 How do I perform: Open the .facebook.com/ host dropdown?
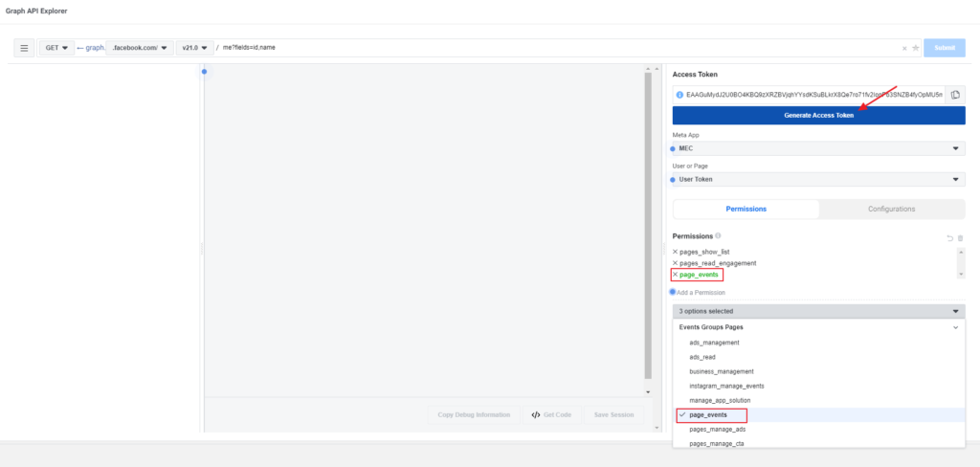coord(140,48)
